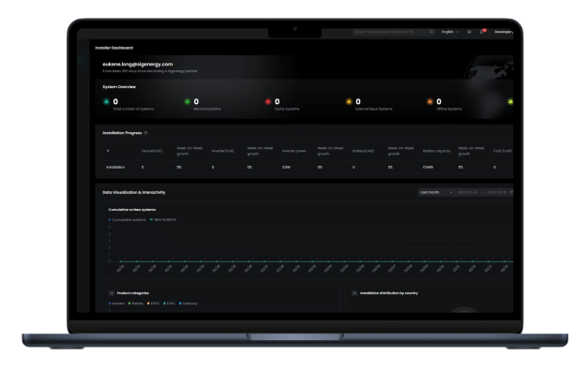Click the Faulty systems label
The image size is (588, 371).
[287, 109]
